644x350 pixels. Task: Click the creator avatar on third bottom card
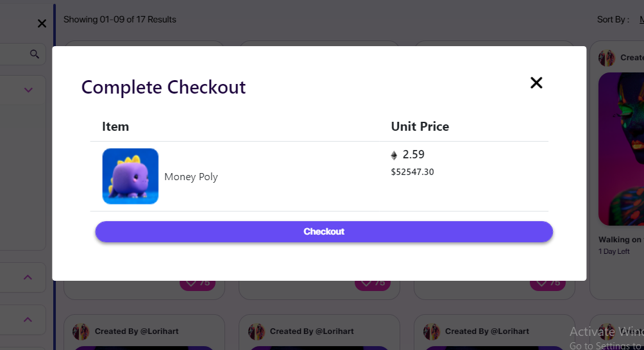(431, 331)
